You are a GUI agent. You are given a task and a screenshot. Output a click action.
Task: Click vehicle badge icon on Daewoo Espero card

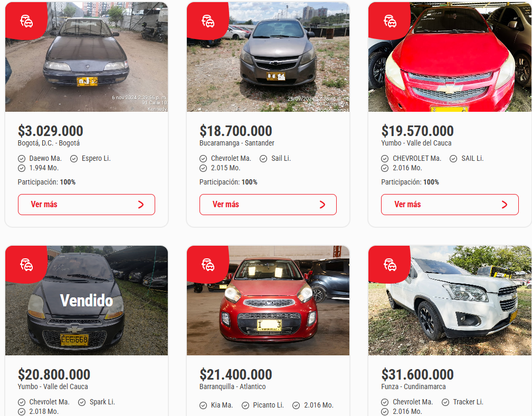pyautogui.click(x=26, y=21)
